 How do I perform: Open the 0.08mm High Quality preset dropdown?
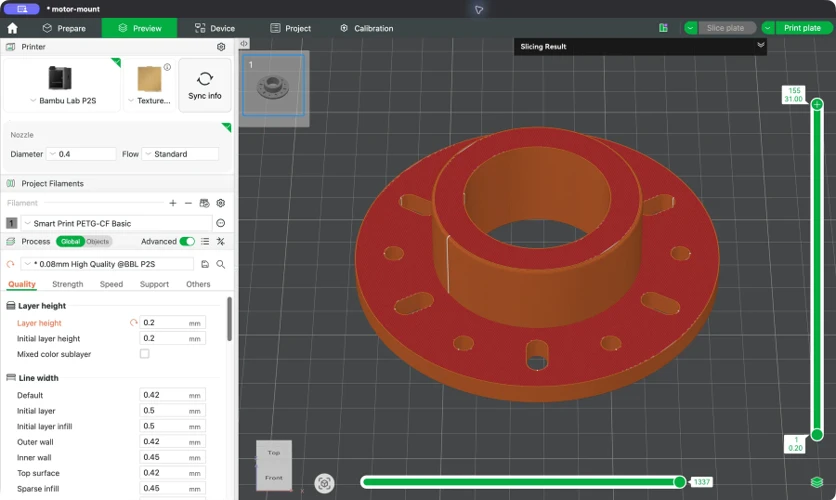[x=107, y=264]
